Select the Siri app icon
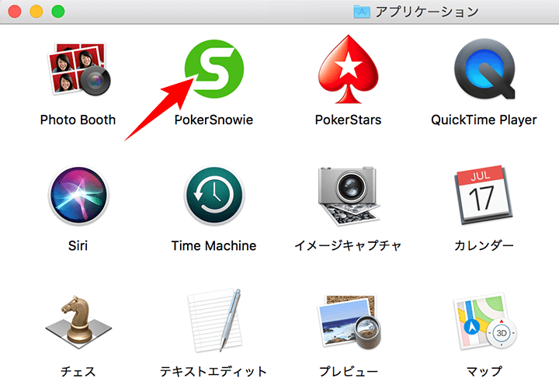The width and height of the screenshot is (559, 392). [x=78, y=195]
